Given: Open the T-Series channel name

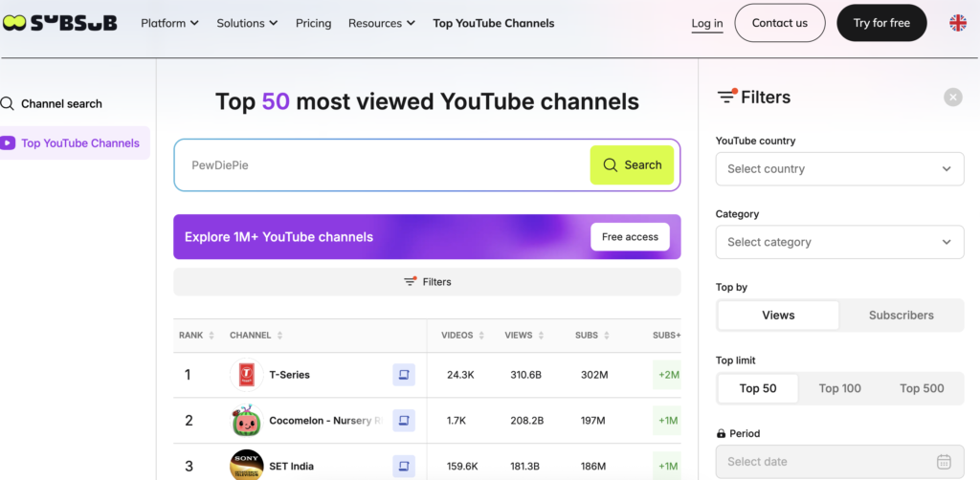Looking at the screenshot, I should (x=289, y=375).
